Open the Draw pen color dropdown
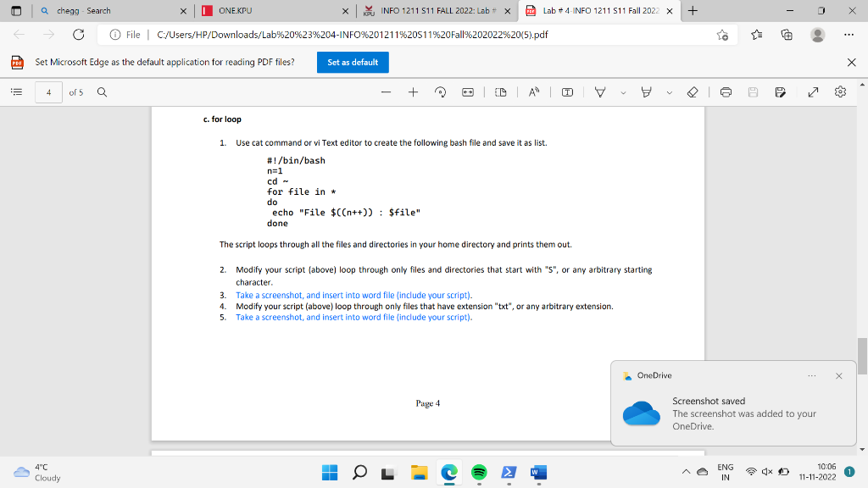 (x=623, y=92)
